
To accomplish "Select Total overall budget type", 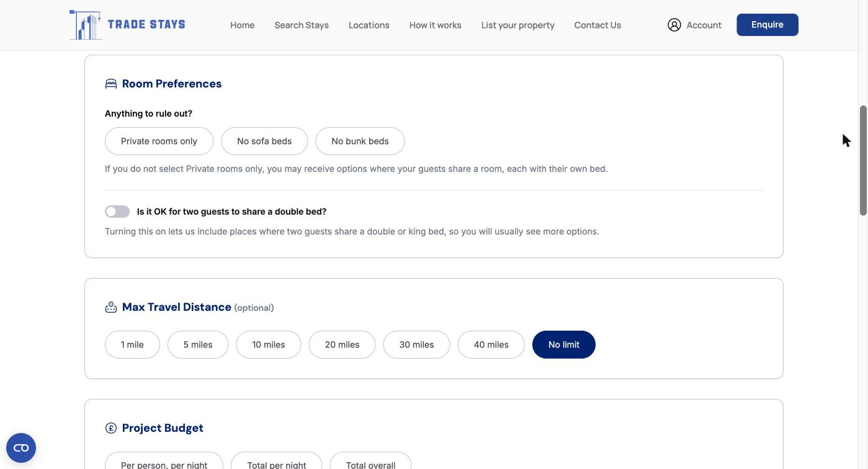I will (370, 461).
